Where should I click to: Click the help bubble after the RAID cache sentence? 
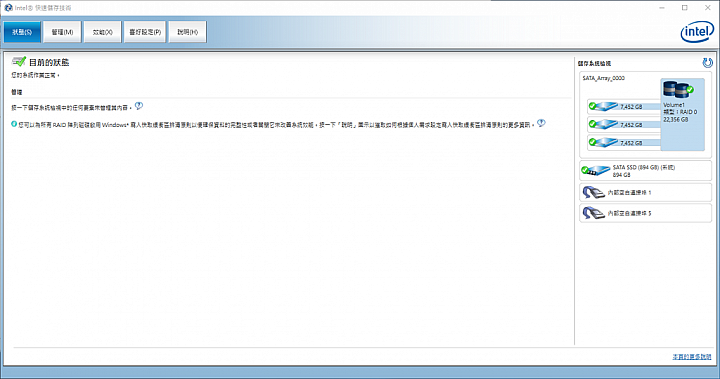pyautogui.click(x=541, y=123)
